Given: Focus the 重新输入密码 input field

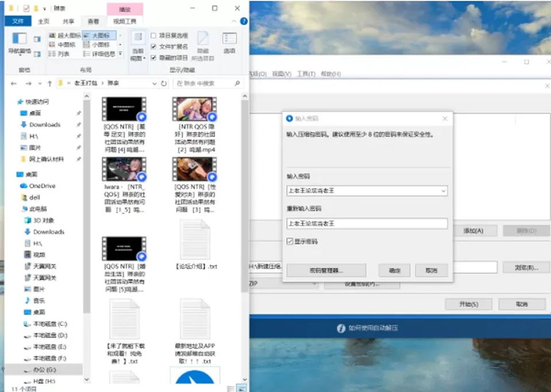Looking at the screenshot, I should pyautogui.click(x=367, y=223).
